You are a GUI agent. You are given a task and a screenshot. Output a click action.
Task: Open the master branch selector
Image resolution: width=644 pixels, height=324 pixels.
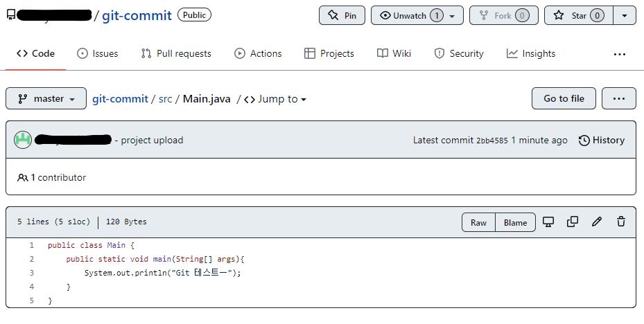click(46, 98)
